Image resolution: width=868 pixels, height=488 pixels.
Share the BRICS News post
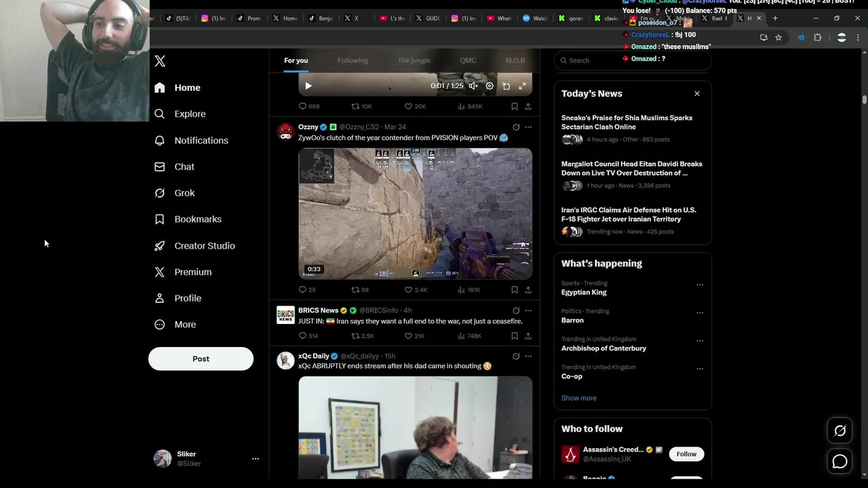(528, 336)
